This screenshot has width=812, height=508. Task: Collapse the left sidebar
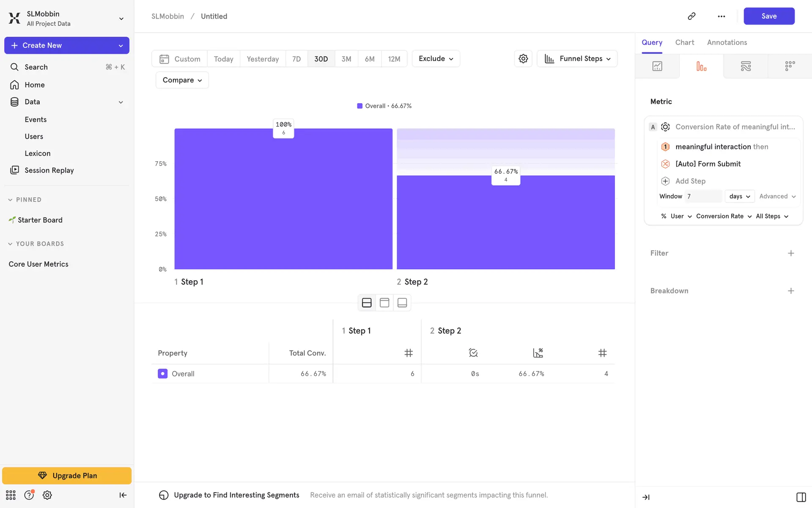pos(123,495)
